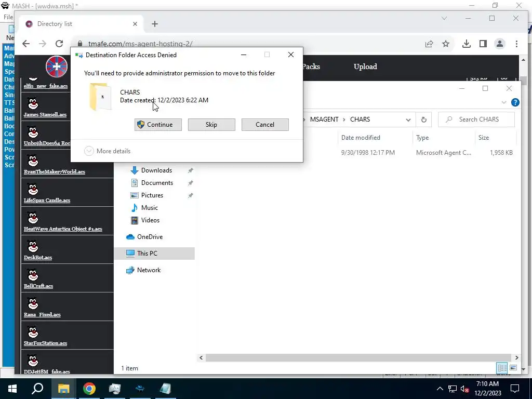532x399 pixels.
Task: Refresh the CHARS folder view
Action: tap(424, 120)
